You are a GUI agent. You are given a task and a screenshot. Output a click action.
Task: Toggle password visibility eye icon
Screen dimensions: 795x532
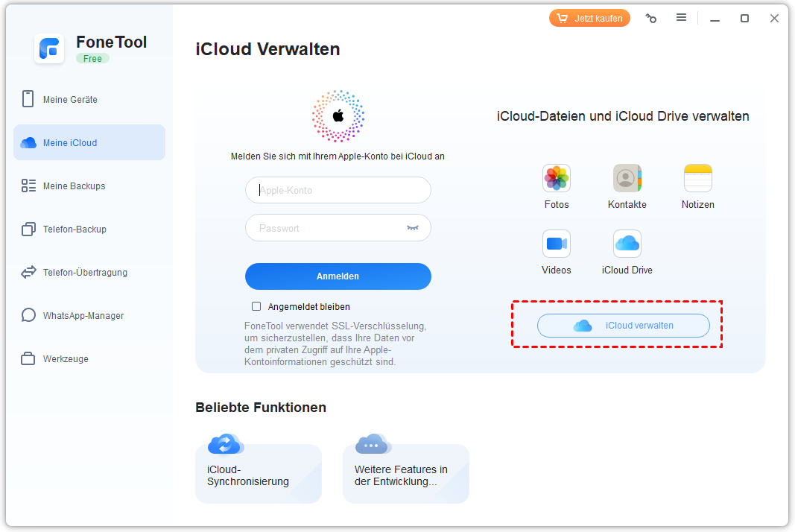pyautogui.click(x=413, y=228)
